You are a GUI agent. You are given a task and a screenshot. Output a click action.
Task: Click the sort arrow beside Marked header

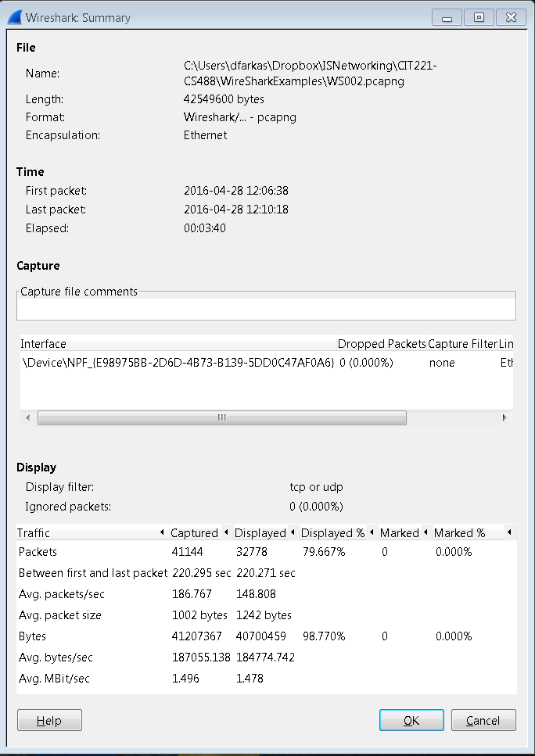pos(425,532)
